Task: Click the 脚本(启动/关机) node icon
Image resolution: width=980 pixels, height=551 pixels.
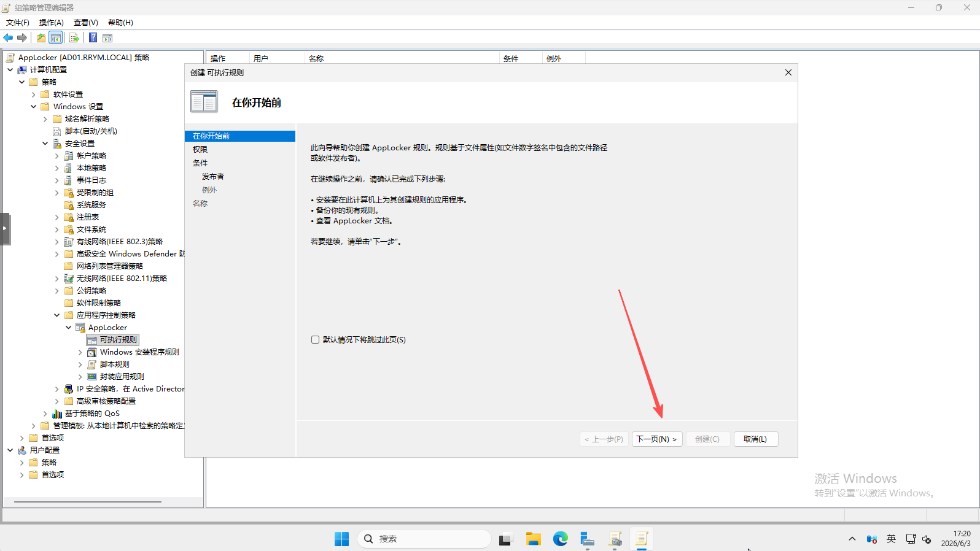Action: pos(57,131)
